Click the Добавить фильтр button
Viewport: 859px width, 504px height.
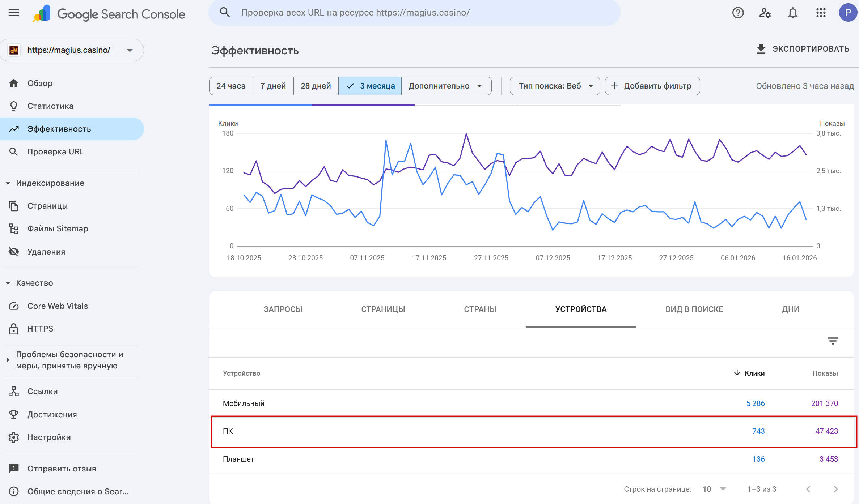(x=652, y=86)
